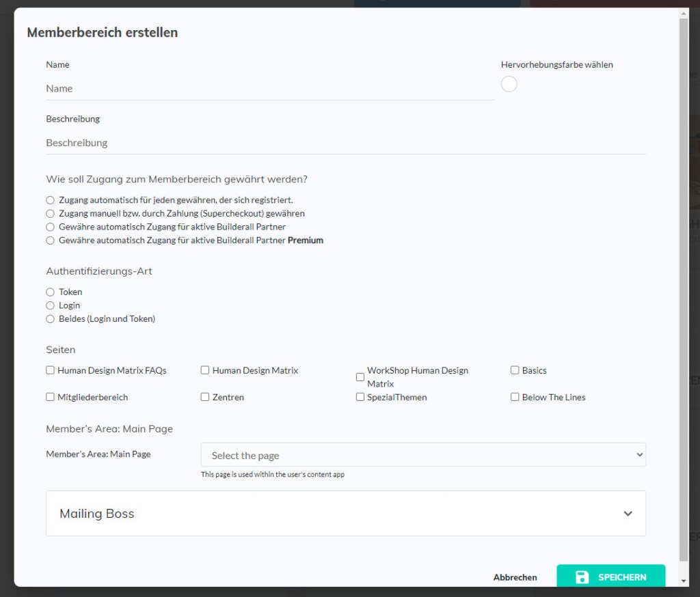
Task: Enable the Below The Lines checkbox
Action: click(x=515, y=397)
